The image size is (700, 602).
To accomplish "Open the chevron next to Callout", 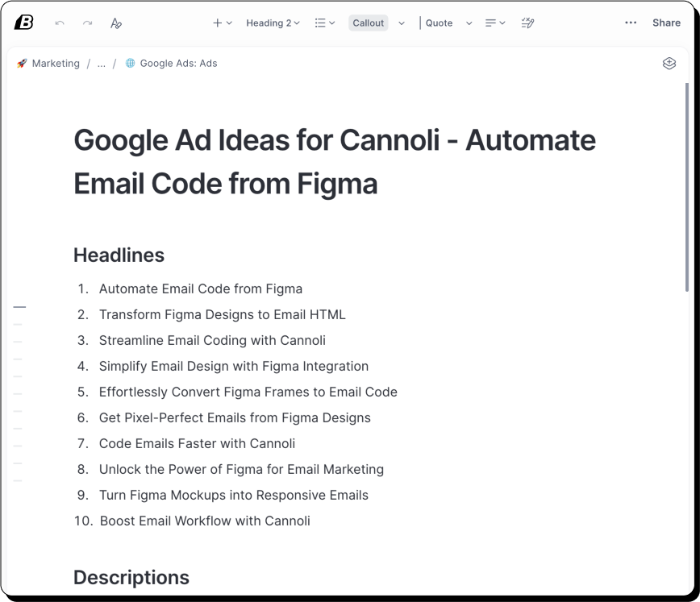I will 402,23.
